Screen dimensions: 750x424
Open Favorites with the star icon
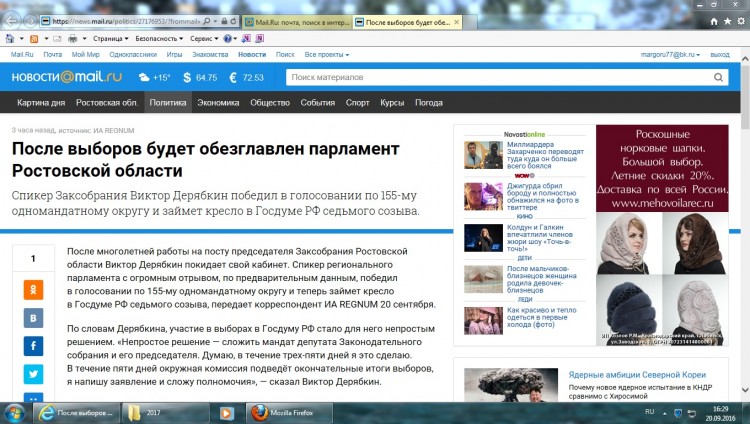tap(728, 22)
